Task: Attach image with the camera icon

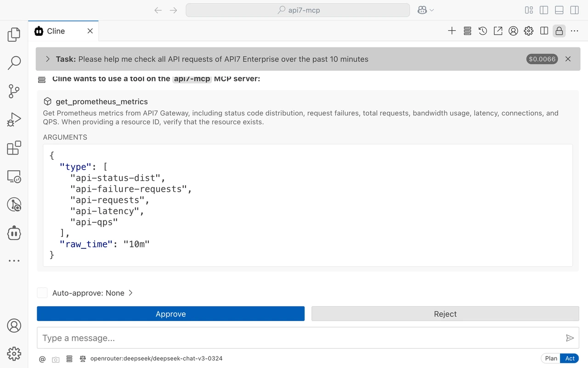Action: [x=56, y=359]
